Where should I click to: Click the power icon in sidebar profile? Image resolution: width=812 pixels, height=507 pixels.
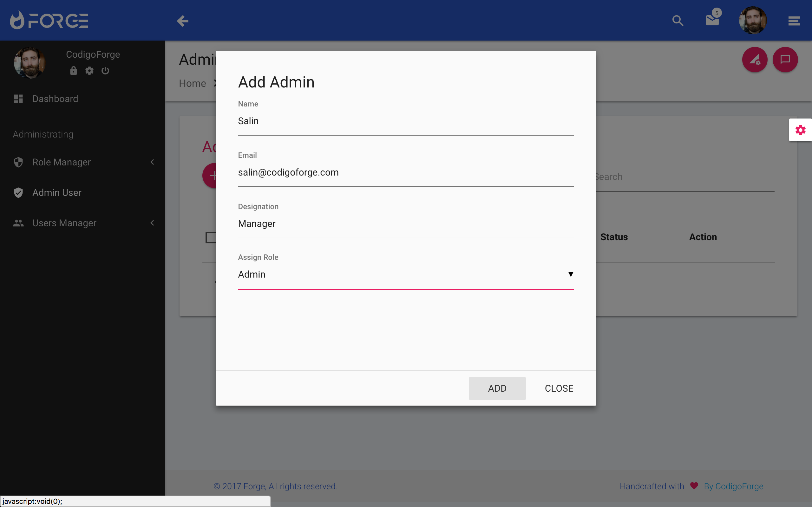105,70
